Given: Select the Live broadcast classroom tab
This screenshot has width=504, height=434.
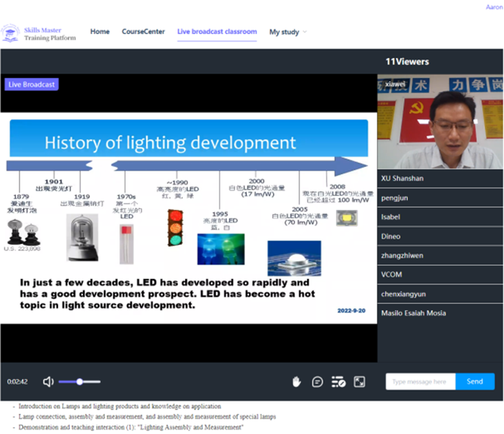Looking at the screenshot, I should (216, 32).
